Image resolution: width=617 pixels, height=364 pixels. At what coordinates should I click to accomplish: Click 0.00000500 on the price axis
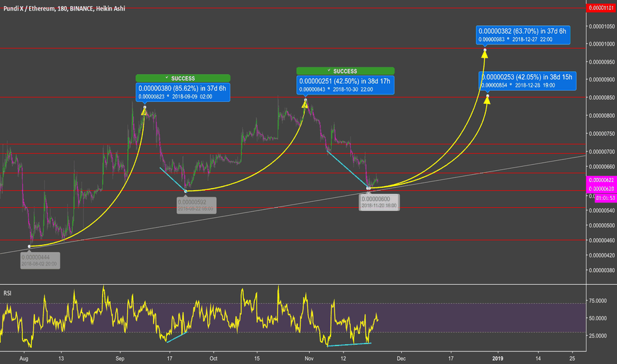602,226
